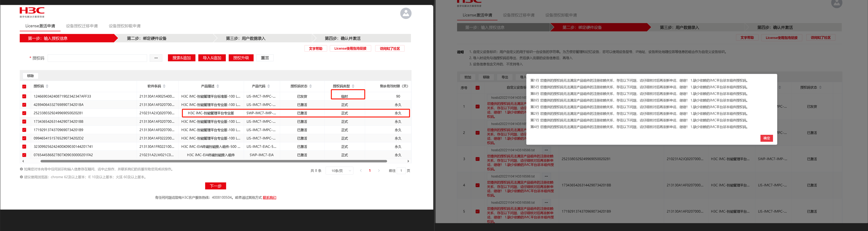Click the ··· button in step-two row 4
Viewport: 868px width, 231px height.
pyautogui.click(x=546, y=176)
